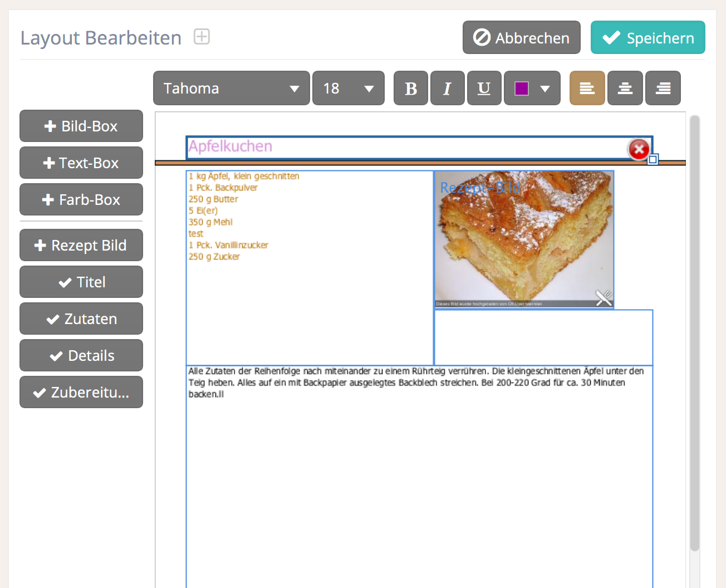The height and width of the screenshot is (588, 726).
Task: Toggle the Zubereitung element
Action: (x=81, y=393)
